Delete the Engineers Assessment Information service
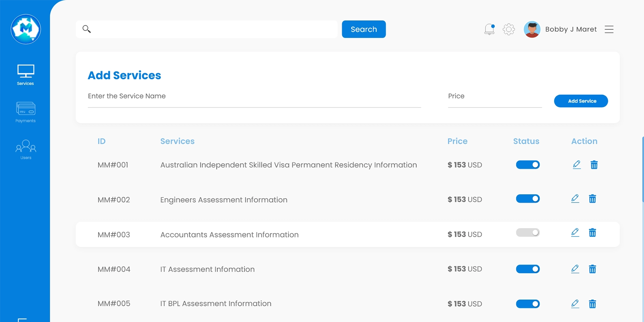Screen dimensions: 644x322 coord(592,199)
